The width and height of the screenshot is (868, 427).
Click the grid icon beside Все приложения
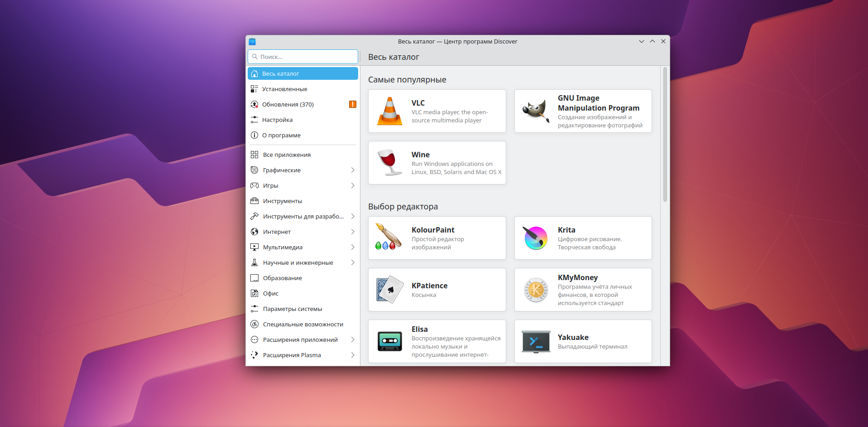point(254,155)
